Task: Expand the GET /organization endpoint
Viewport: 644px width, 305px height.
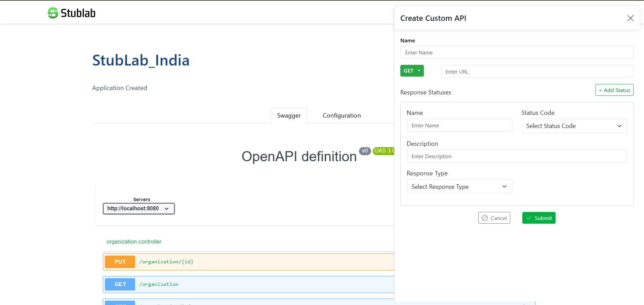Action: [x=248, y=285]
